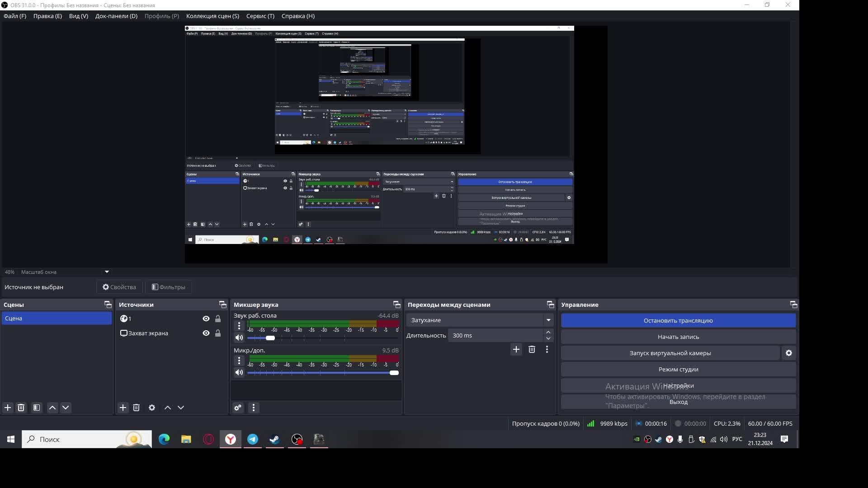Open virtual camera settings gear icon

coord(789,353)
